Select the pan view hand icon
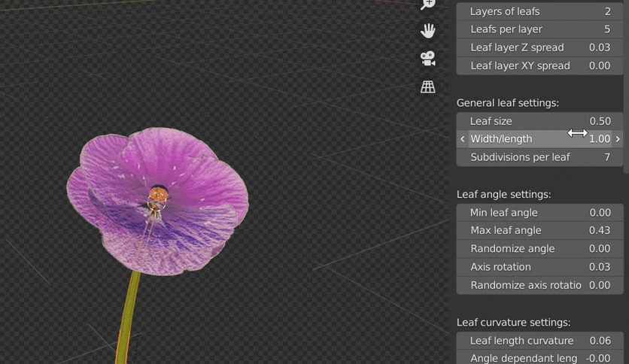629x364 pixels. pyautogui.click(x=427, y=31)
